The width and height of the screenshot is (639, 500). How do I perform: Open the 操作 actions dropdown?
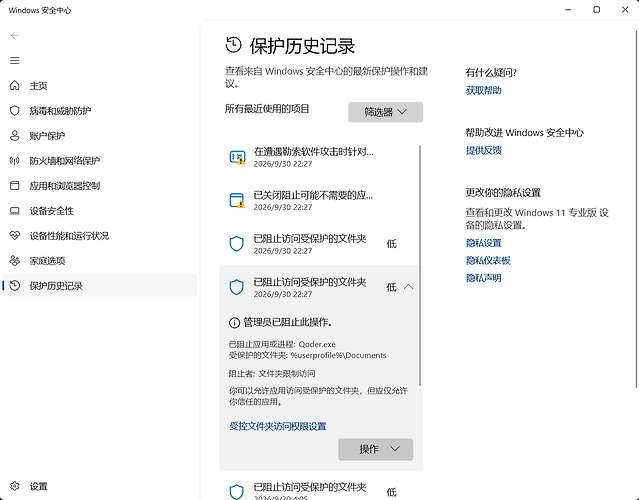point(375,449)
